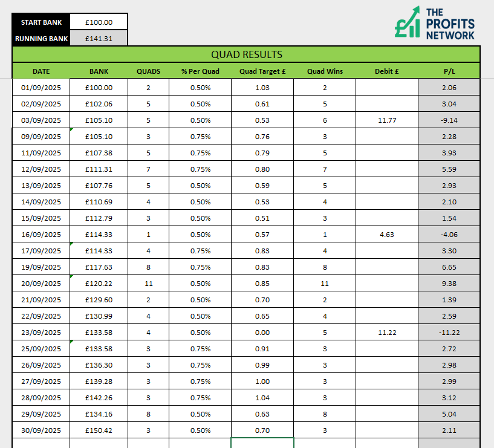
Task: Click the £150.42 bank cell
Action: [99, 430]
